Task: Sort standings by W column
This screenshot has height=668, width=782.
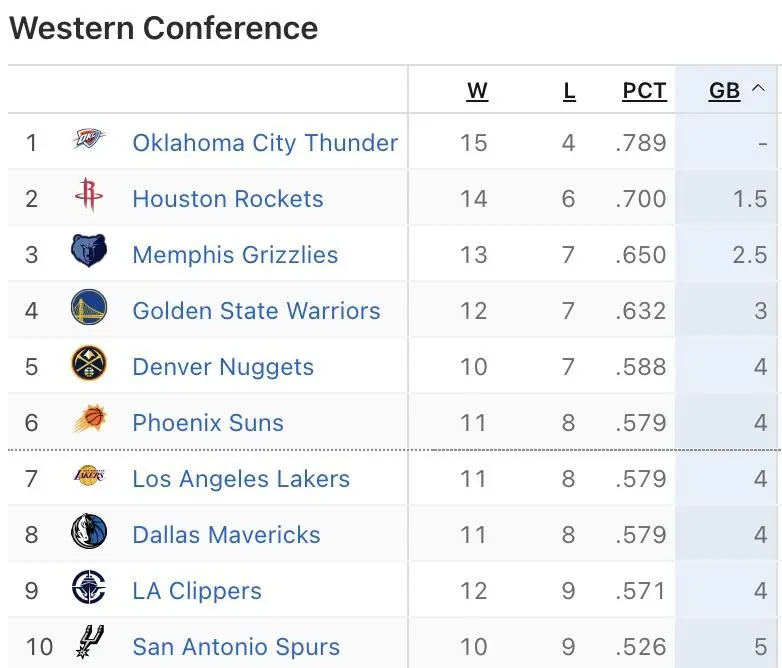Action: pos(477,91)
